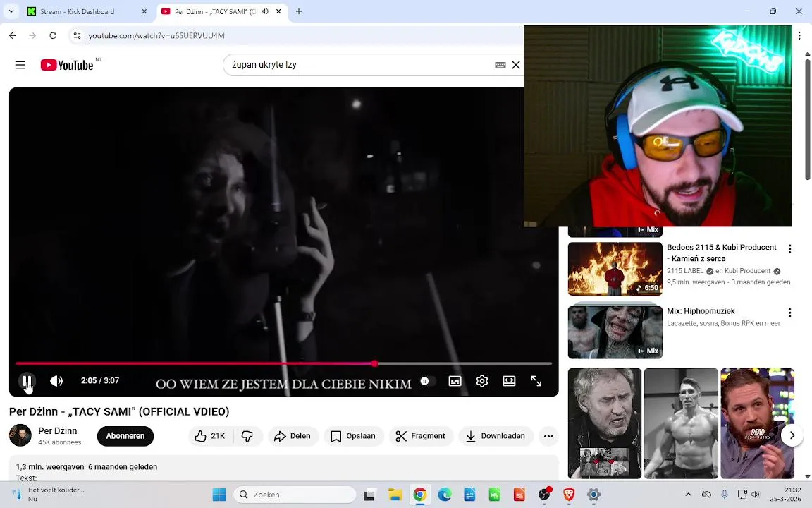Screen dimensions: 812x508
Task: Clear the search box text with X
Action: [x=516, y=65]
